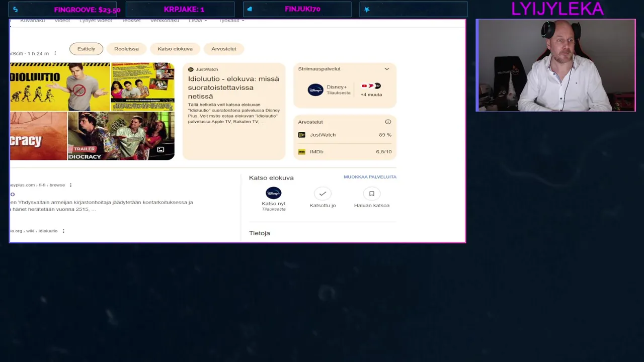
Task: Open three-dot menu beside 'fi-fi › browse' result
Action: pyautogui.click(x=70, y=185)
